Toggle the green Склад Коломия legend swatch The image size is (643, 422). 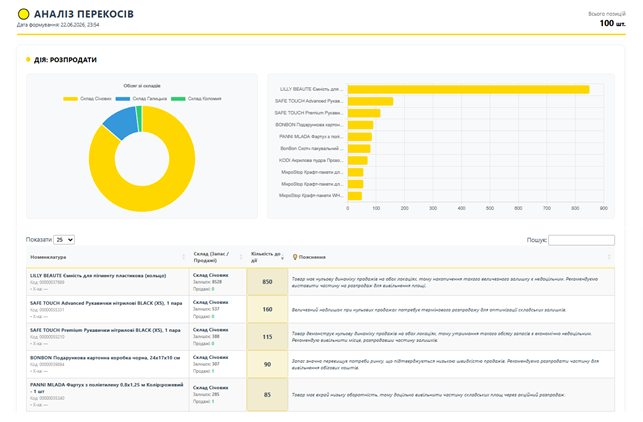coord(178,99)
